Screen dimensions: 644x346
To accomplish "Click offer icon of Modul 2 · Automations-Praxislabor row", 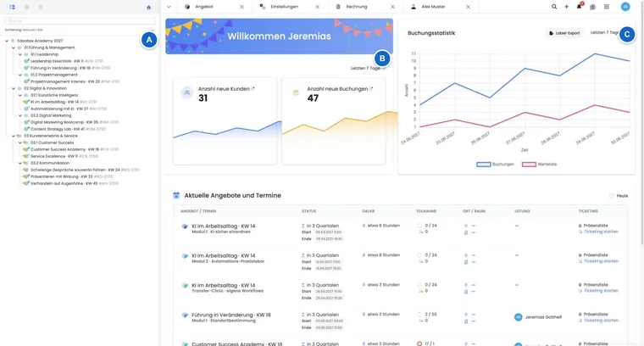I will pyautogui.click(x=185, y=256).
